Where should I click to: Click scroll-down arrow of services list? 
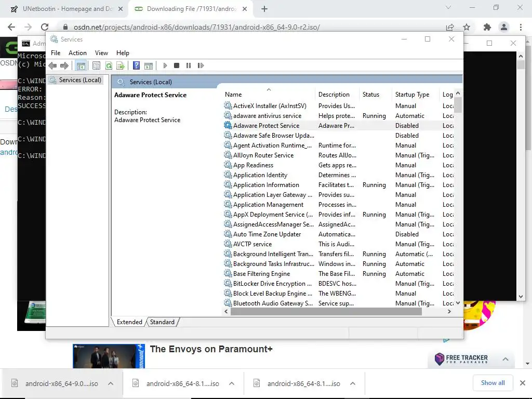pos(458,303)
